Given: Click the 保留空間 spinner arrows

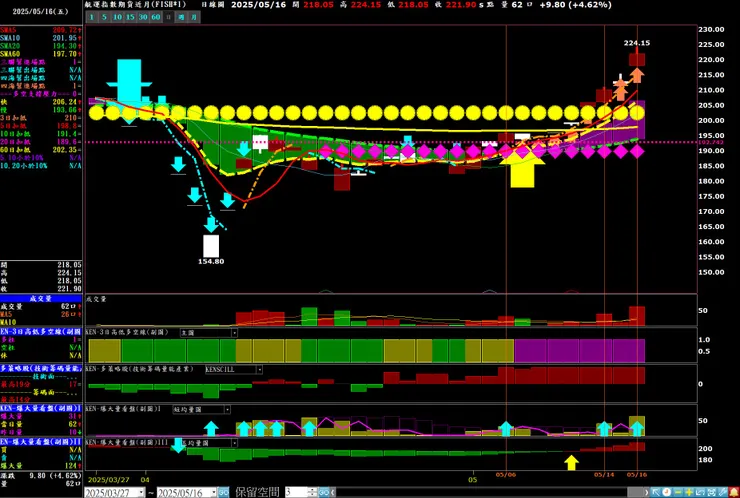Looking at the screenshot, I should pyautogui.click(x=312, y=492).
